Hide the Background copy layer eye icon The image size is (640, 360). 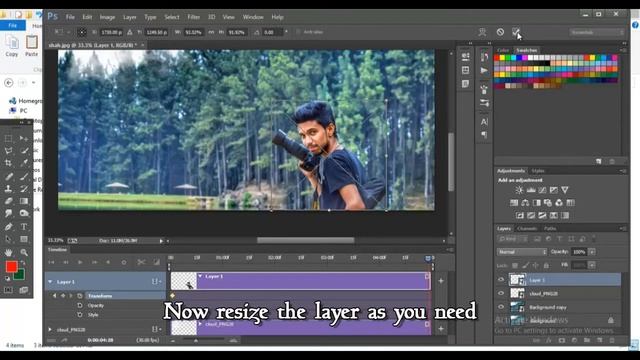tap(501, 307)
